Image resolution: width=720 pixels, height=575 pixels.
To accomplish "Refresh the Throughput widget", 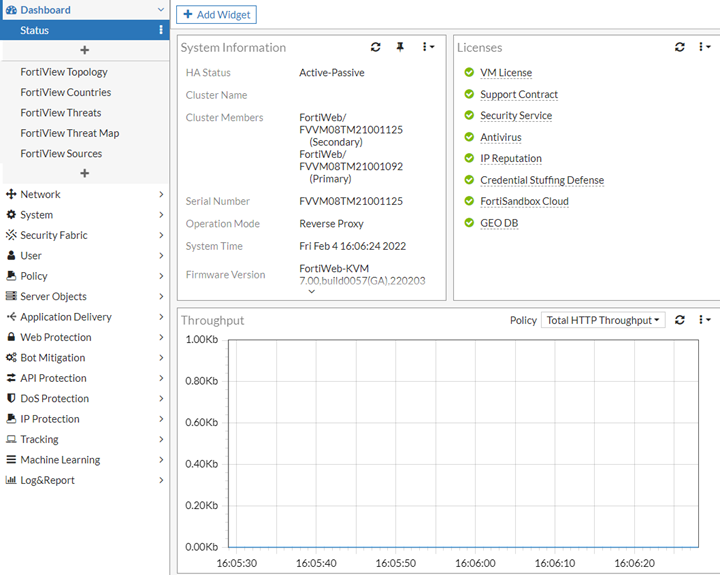I will point(680,320).
